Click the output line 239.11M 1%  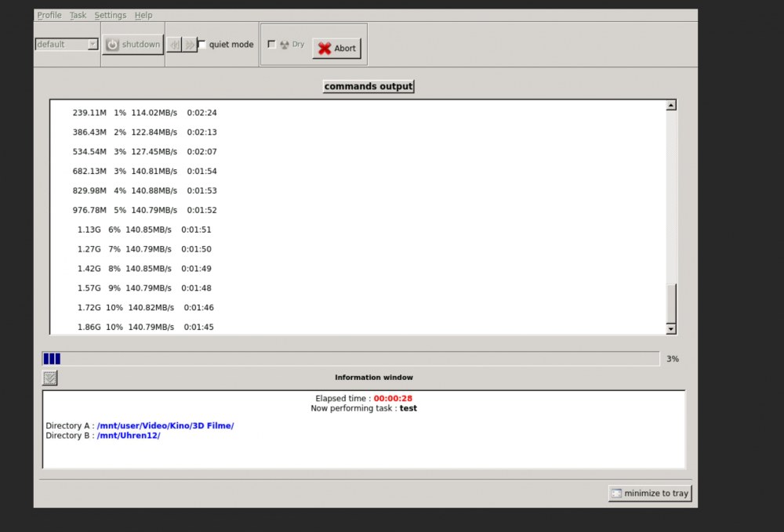click(144, 113)
